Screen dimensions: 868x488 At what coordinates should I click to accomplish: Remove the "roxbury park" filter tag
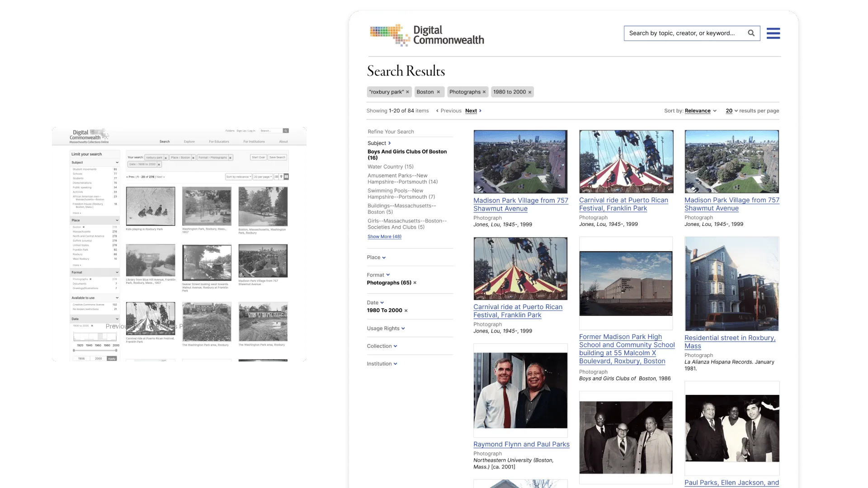coord(407,92)
